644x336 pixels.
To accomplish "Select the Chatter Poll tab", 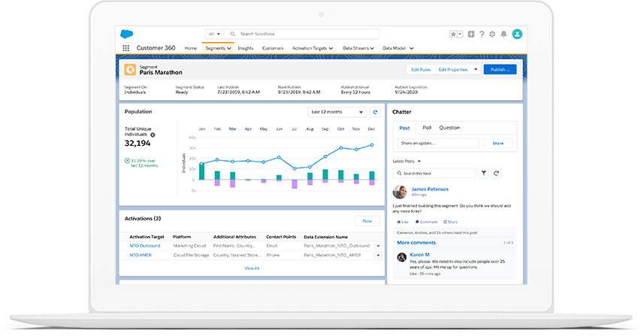I will click(x=427, y=128).
